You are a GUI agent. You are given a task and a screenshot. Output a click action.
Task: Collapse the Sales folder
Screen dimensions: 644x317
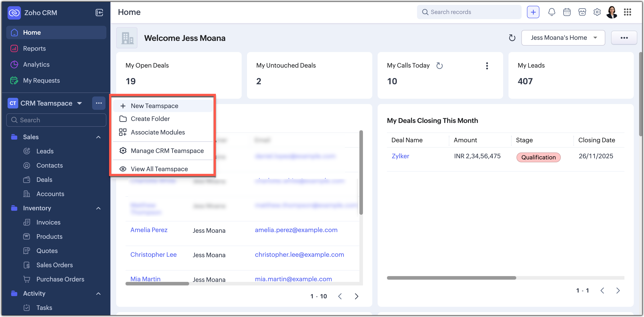coord(98,137)
